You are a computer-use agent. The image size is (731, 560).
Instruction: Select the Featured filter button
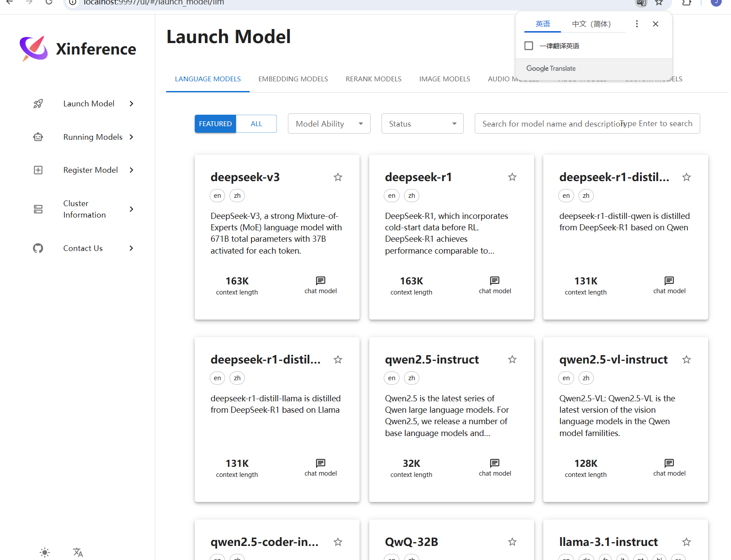pyautogui.click(x=215, y=124)
